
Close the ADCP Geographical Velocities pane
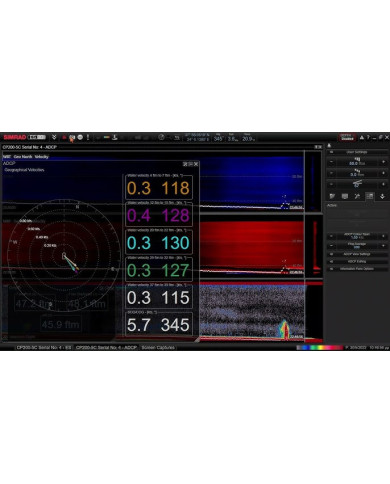(x=196, y=164)
